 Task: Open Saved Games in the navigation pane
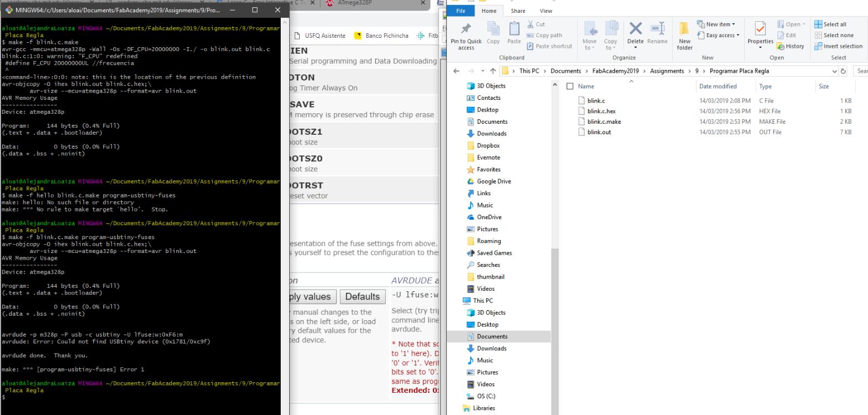coord(488,253)
